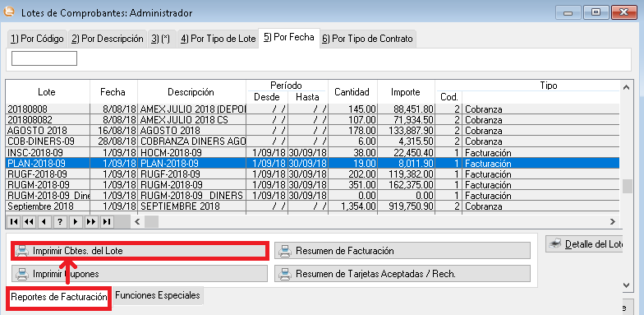Open the 1) Por Código tab
Image resolution: width=644 pixels, height=315 pixels.
(38, 39)
